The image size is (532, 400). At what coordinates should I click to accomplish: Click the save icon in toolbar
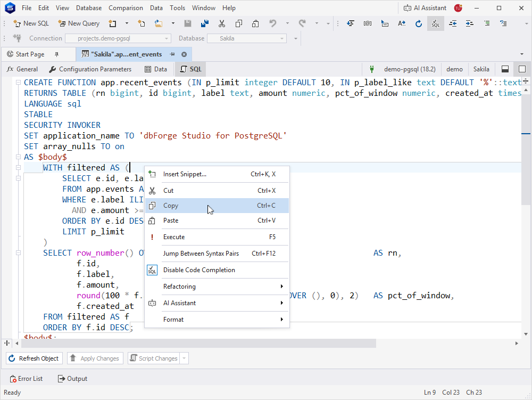click(x=188, y=23)
